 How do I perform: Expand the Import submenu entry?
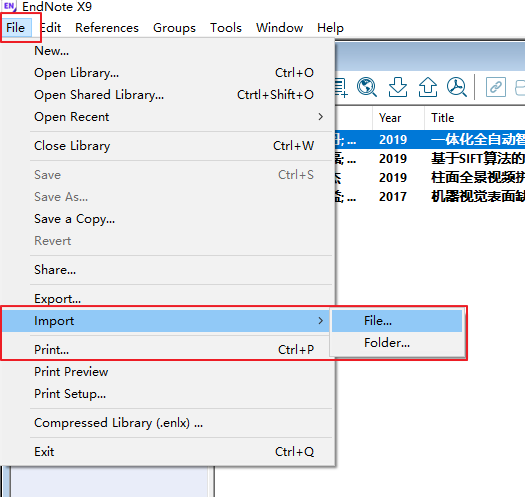click(166, 321)
